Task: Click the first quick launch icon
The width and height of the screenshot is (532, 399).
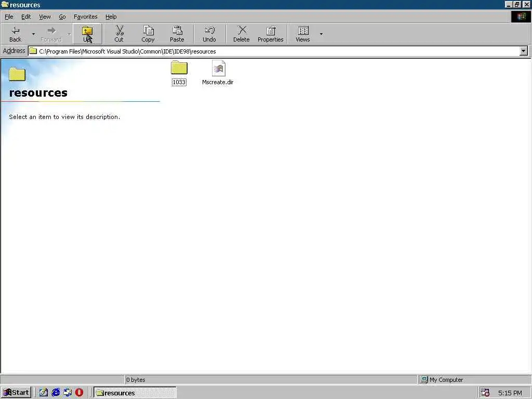Action: tap(44, 393)
